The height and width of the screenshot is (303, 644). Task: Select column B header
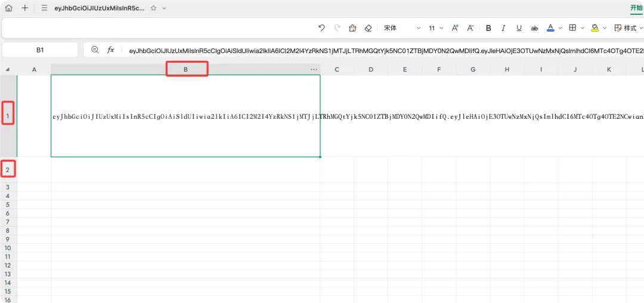pos(185,70)
